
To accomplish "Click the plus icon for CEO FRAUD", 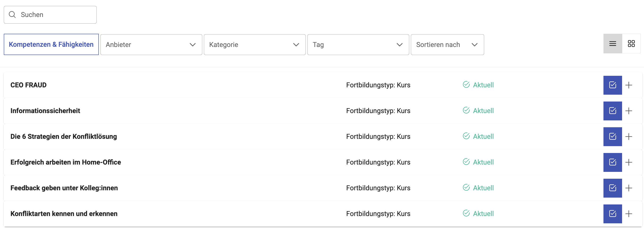I will click(628, 85).
